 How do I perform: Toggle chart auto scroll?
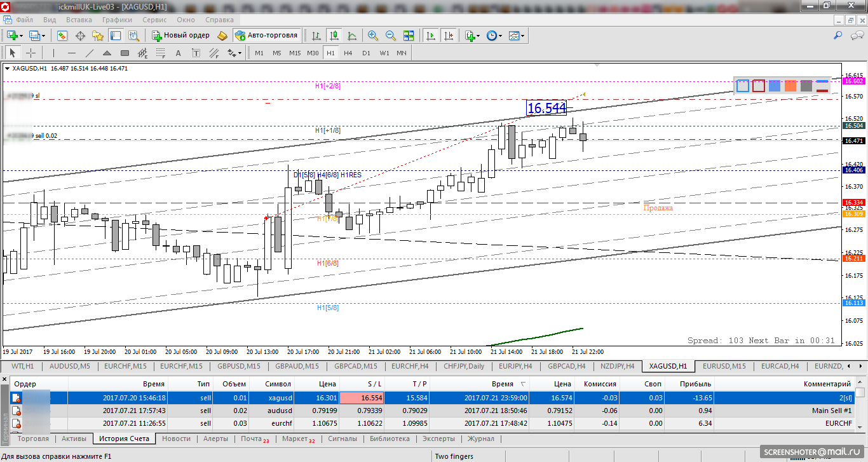[431, 36]
